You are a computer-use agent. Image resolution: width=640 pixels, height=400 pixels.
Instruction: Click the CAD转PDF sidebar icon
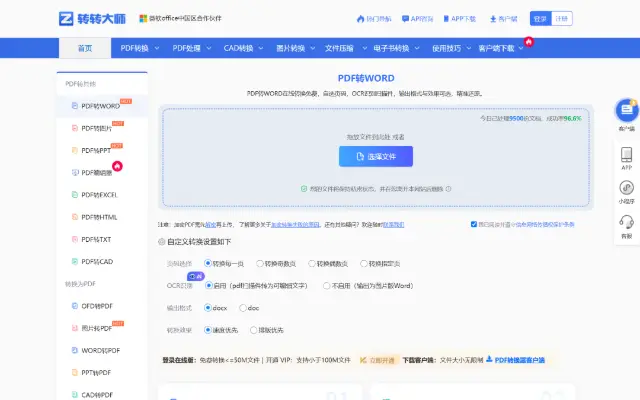click(75, 395)
